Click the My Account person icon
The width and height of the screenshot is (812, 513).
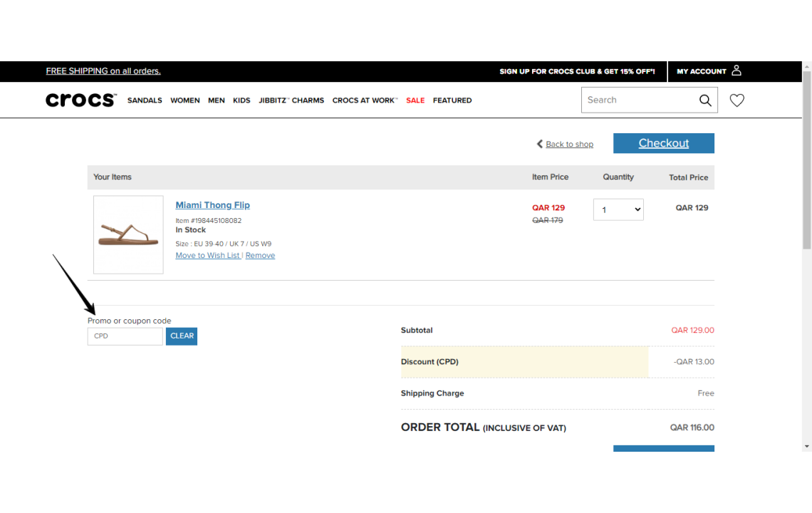coord(736,71)
